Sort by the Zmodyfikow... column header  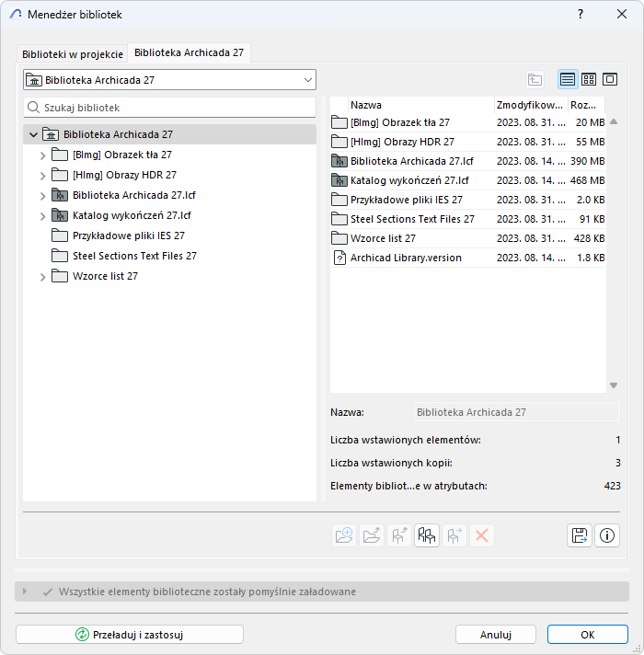point(531,105)
